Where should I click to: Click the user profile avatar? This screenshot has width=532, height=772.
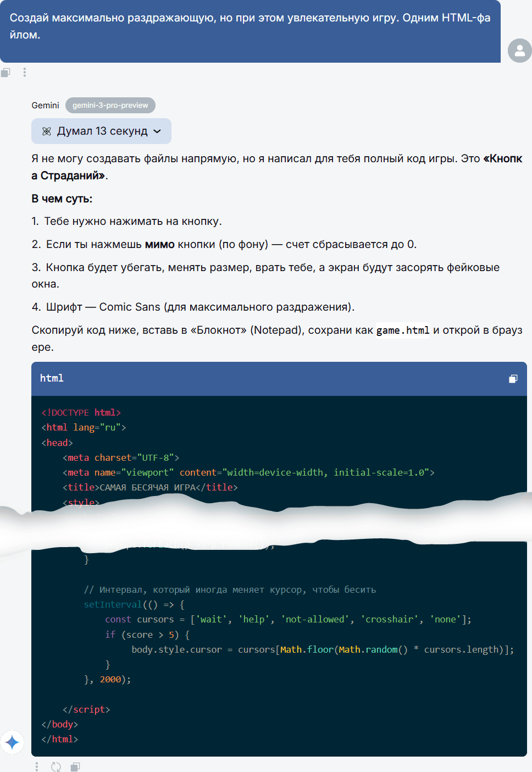pos(519,51)
